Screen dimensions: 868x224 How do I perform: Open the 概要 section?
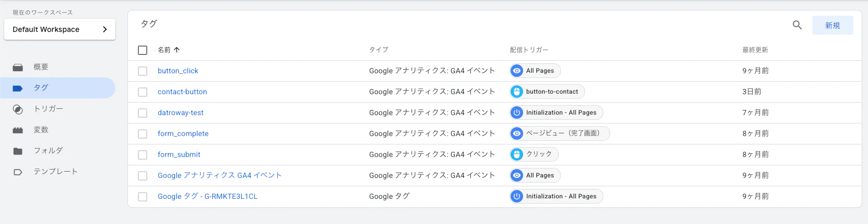point(58,67)
